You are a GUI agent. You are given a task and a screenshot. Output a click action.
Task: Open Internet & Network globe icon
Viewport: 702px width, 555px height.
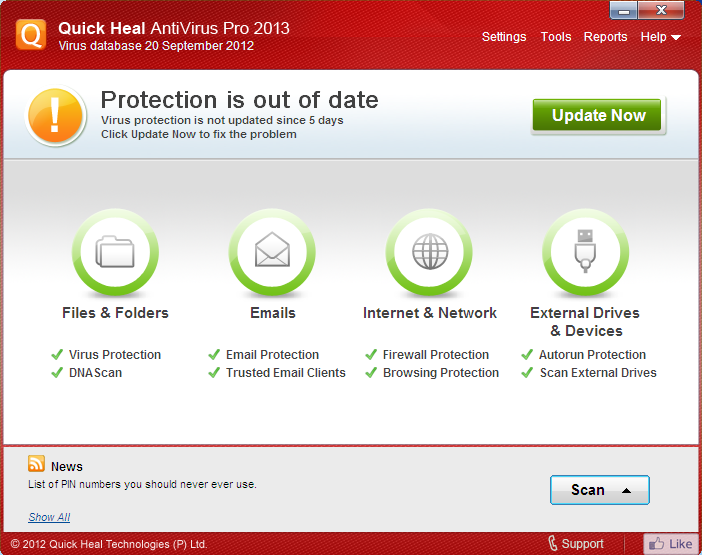point(429,252)
